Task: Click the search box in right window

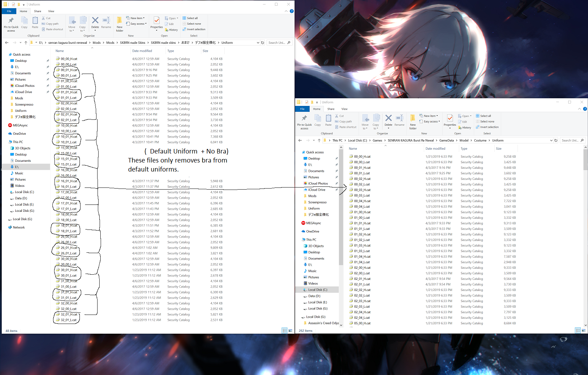Action: (x=573, y=140)
